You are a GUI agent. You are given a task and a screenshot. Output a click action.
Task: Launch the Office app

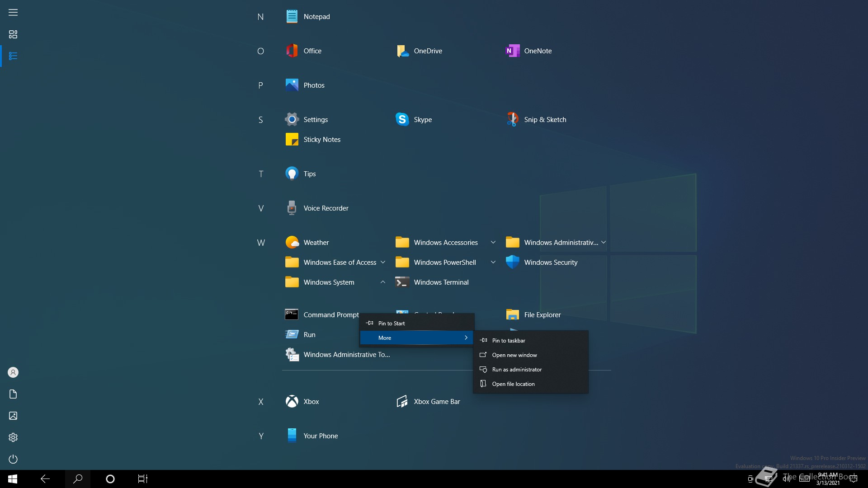tap(303, 51)
